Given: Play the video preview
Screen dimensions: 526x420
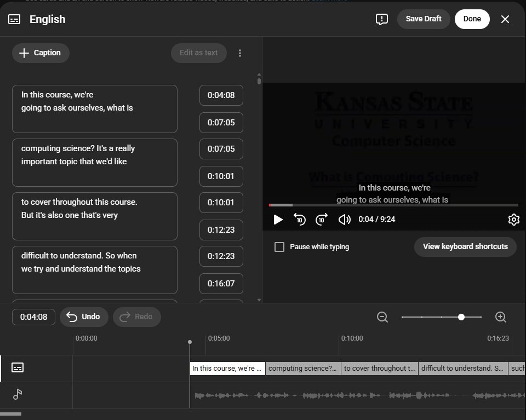Looking at the screenshot, I should (x=278, y=220).
